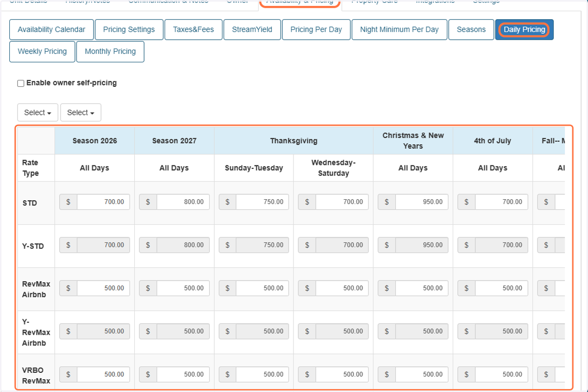Open Pricing Per Day tab
Screen dimensions: 588x392
[316, 29]
